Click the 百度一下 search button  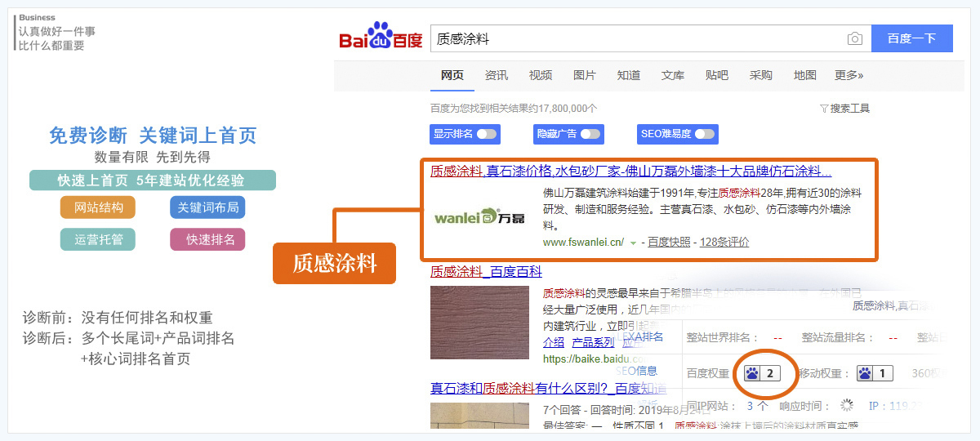click(911, 38)
